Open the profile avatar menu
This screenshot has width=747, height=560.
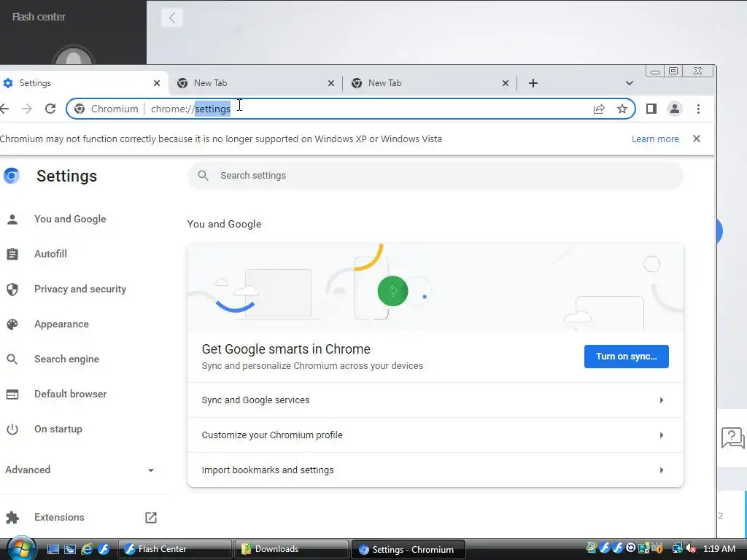coord(675,109)
